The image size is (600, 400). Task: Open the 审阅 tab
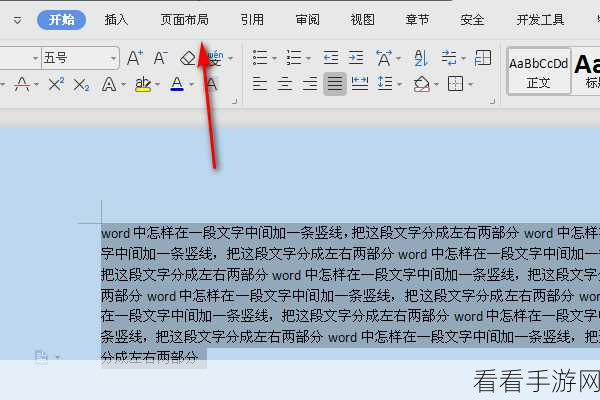(307, 20)
